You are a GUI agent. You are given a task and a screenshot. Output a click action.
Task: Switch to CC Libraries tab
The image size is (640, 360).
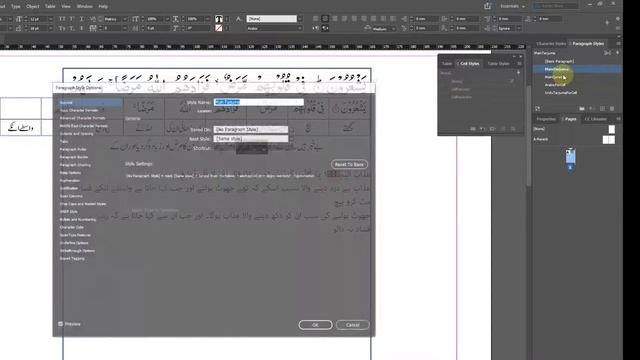[596, 119]
